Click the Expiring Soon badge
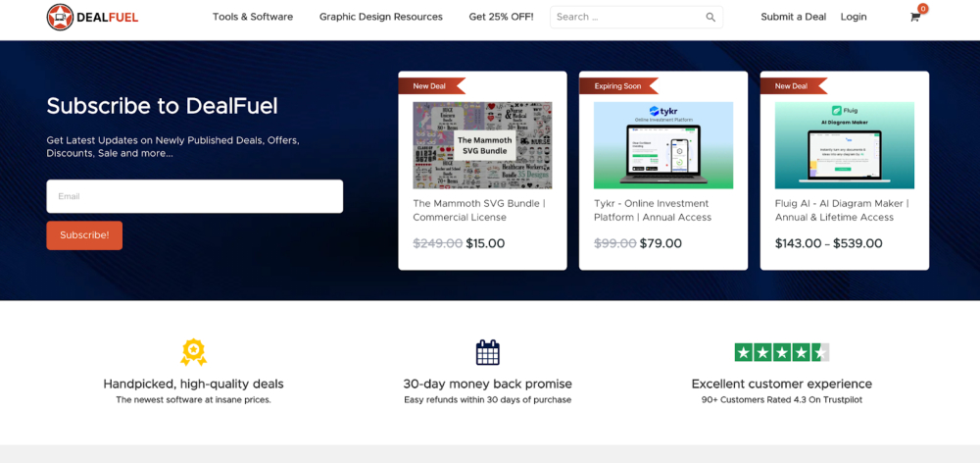This screenshot has height=463, width=980. tap(618, 85)
